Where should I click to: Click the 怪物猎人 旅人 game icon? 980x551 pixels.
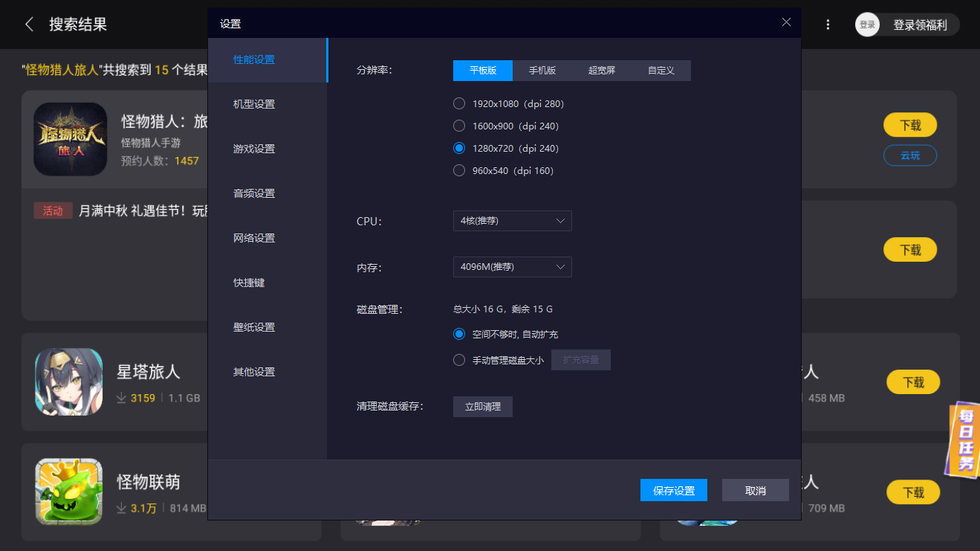click(70, 138)
